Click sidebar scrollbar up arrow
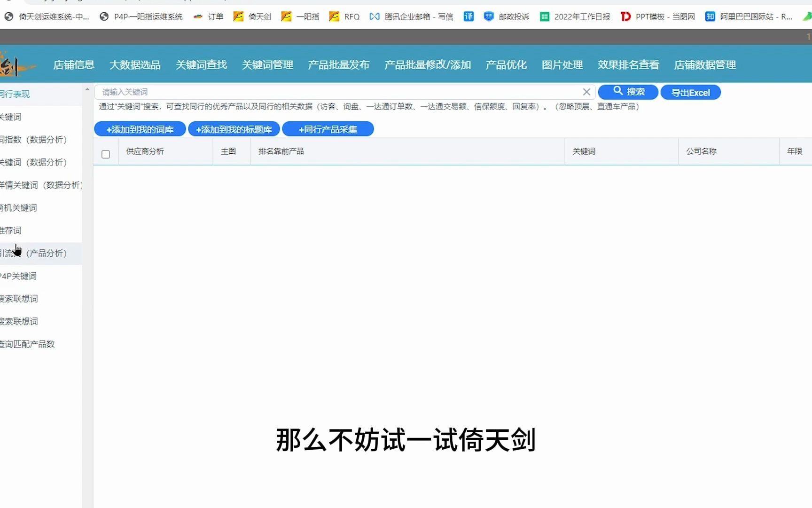The image size is (812, 508). click(x=87, y=89)
